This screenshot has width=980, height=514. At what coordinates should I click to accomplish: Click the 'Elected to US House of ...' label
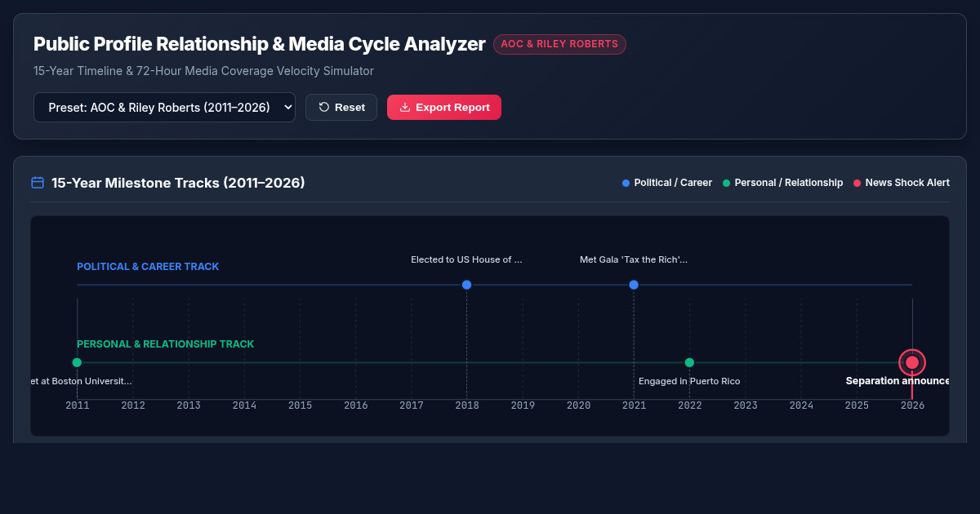(466, 259)
